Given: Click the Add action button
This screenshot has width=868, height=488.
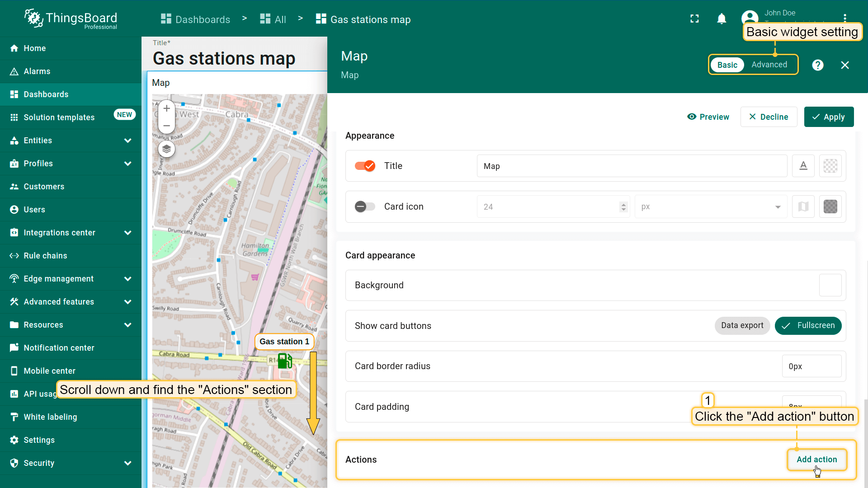Looking at the screenshot, I should pos(816,460).
